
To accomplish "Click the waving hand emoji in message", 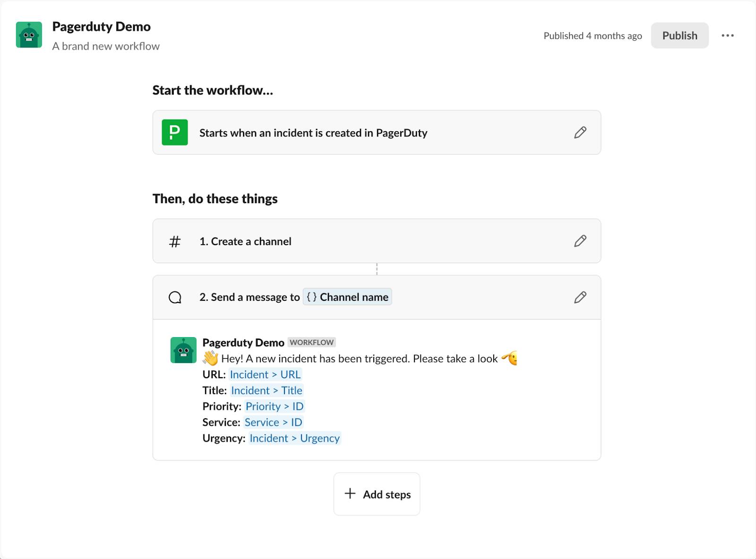I will [x=210, y=358].
